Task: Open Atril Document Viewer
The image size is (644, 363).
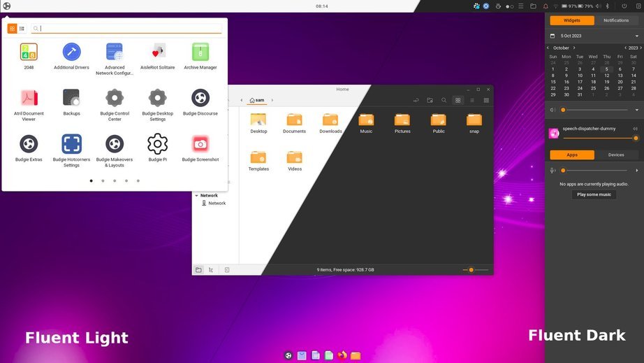Action: (29, 101)
